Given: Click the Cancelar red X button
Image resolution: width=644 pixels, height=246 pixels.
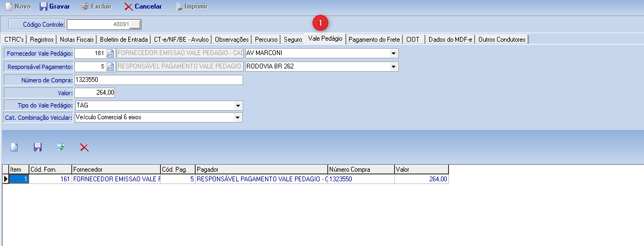Looking at the screenshot, I should (143, 7).
